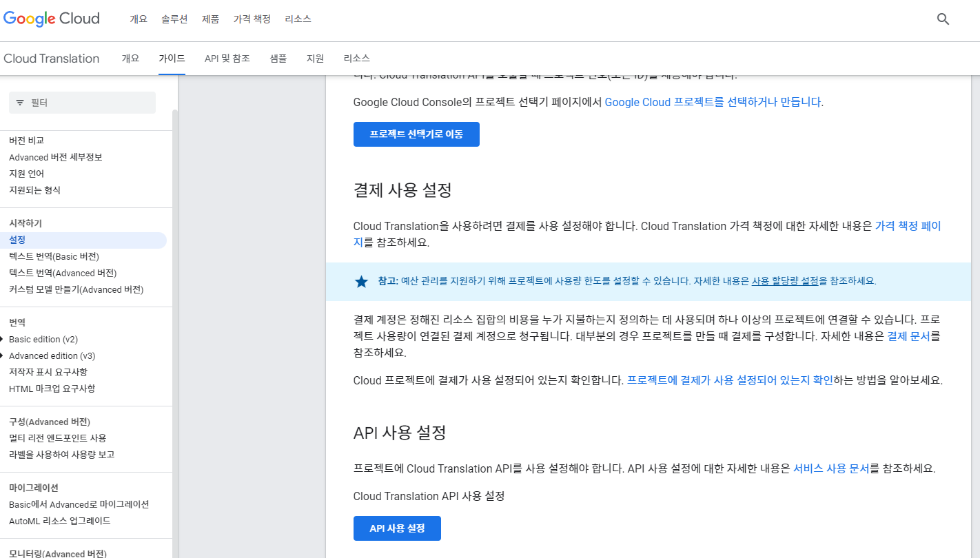The image size is (980, 558).
Task: Open the 솔루션 menu
Action: point(174,19)
